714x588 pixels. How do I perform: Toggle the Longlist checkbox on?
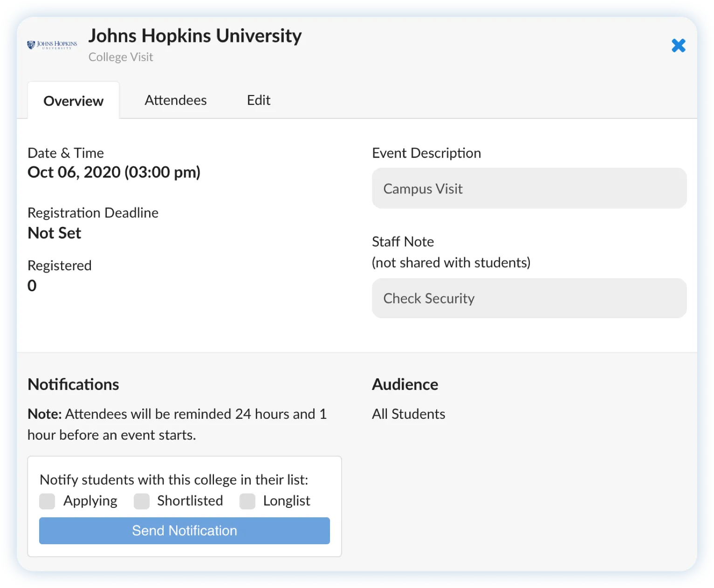point(247,501)
